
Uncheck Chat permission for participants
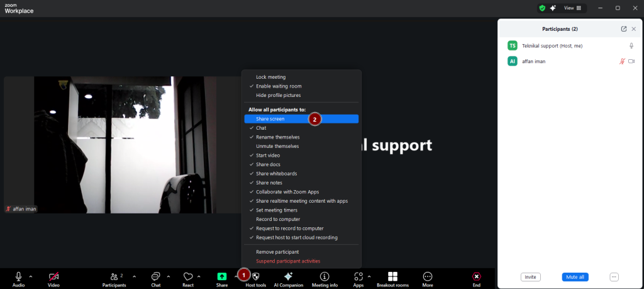tap(261, 128)
